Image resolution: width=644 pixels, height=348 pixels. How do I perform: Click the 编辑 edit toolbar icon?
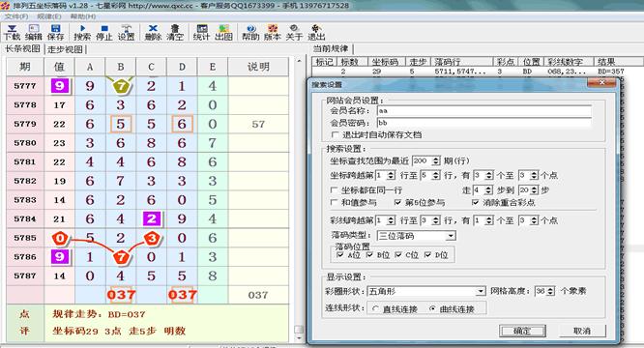(x=34, y=33)
